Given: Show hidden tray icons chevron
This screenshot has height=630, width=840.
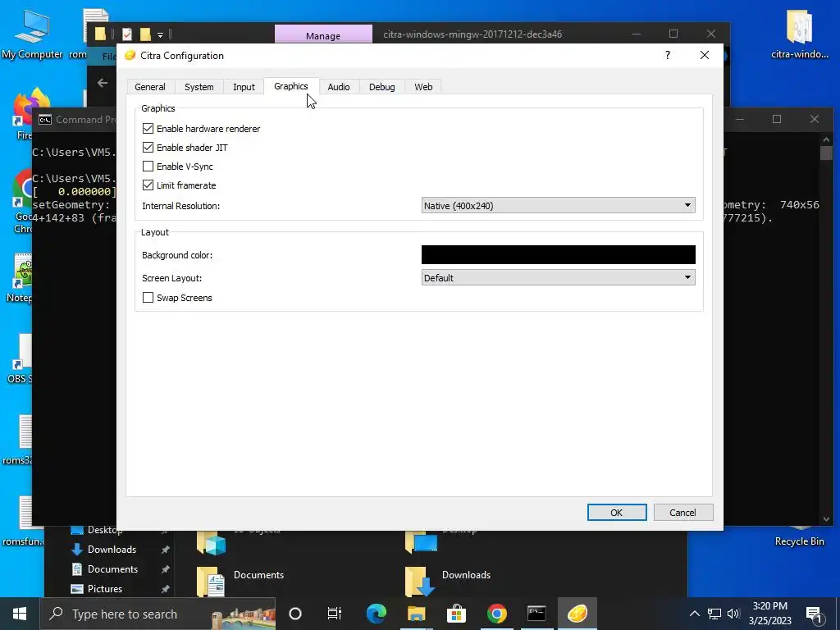Looking at the screenshot, I should coord(694,614).
